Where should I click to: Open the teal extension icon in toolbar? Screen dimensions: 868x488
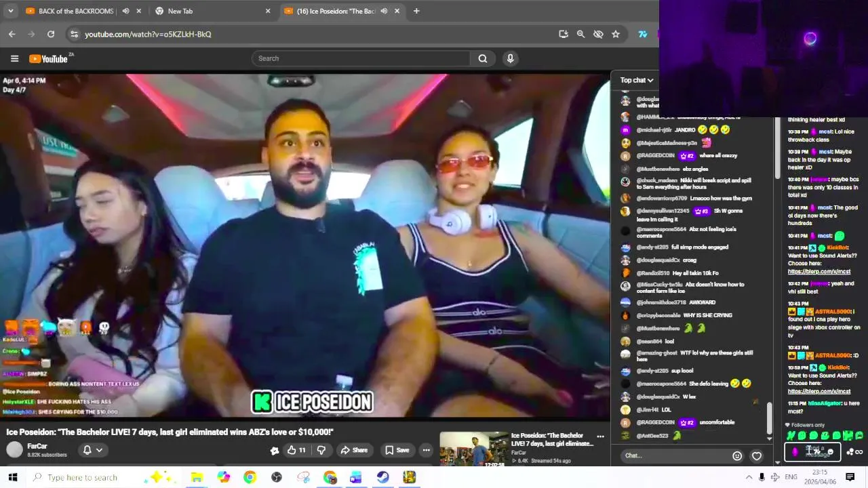[643, 34]
